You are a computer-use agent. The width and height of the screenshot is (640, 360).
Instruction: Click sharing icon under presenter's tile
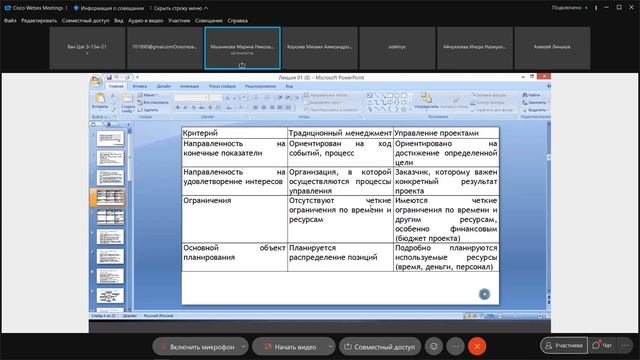242,65
